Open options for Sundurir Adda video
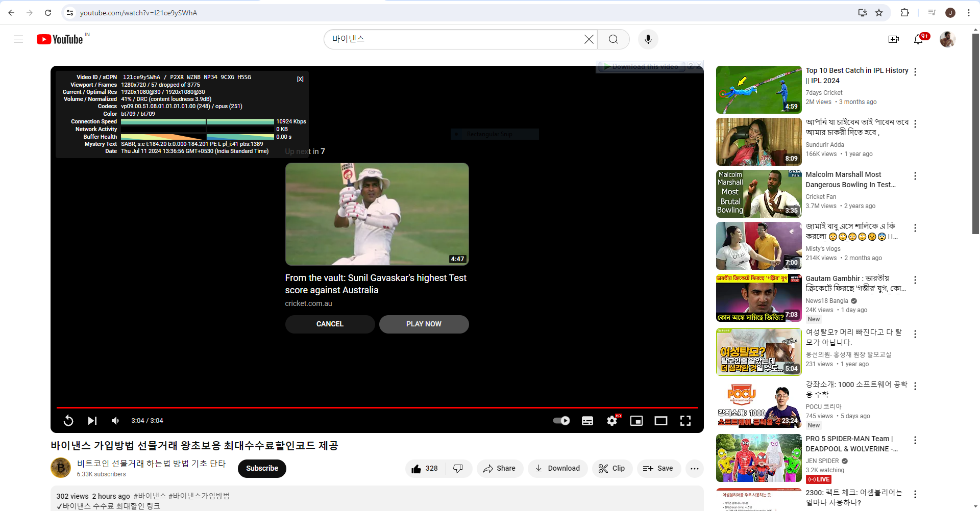980x511 pixels. coord(915,124)
